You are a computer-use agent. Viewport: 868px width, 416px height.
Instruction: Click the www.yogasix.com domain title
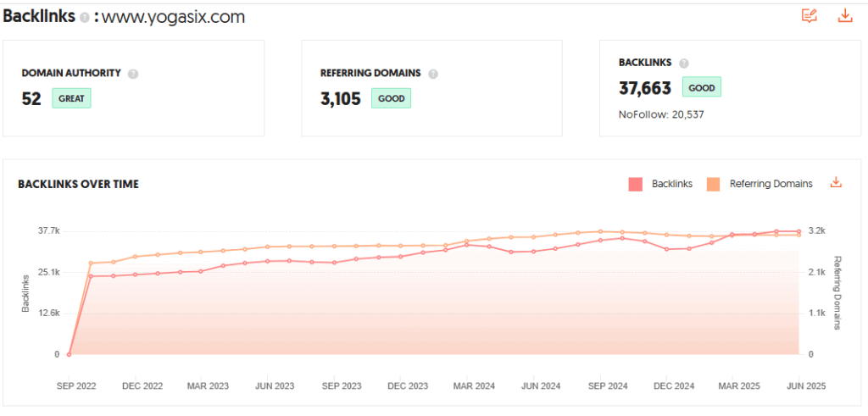tap(173, 17)
